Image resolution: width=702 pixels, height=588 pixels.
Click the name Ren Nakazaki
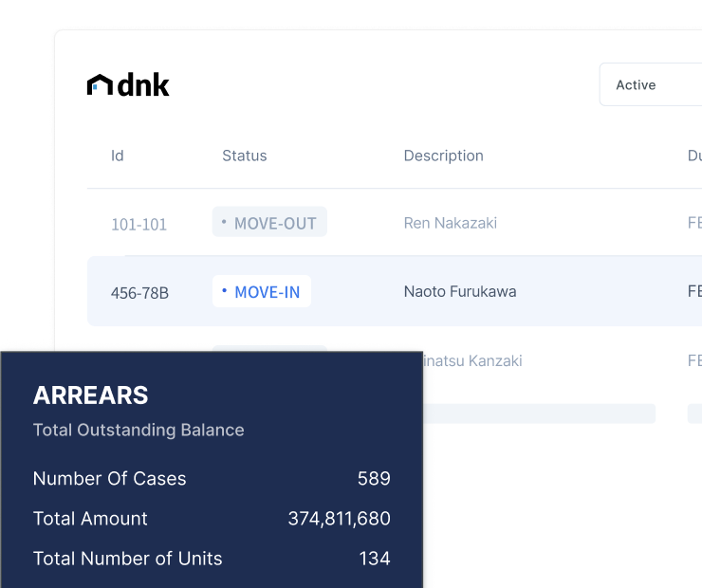450,223
